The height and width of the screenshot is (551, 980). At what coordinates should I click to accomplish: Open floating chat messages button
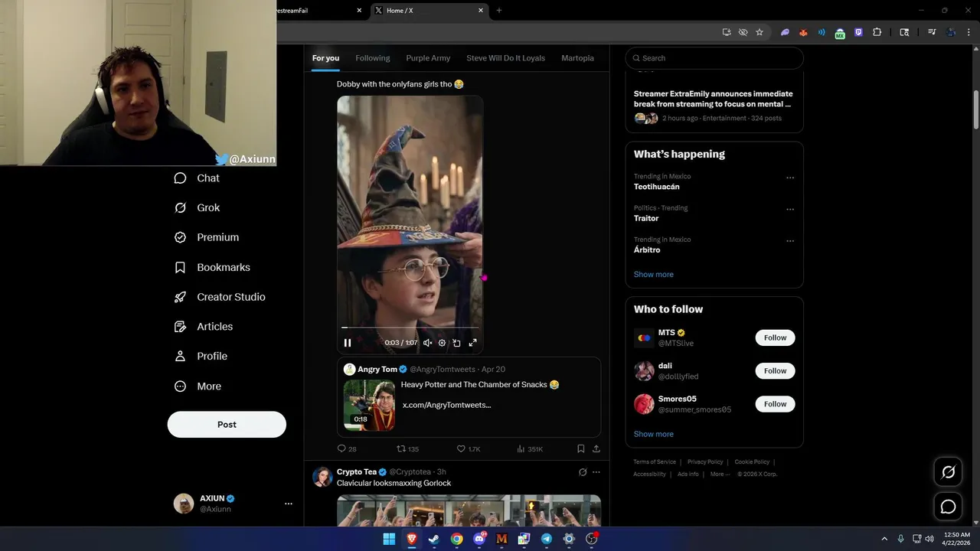(948, 507)
